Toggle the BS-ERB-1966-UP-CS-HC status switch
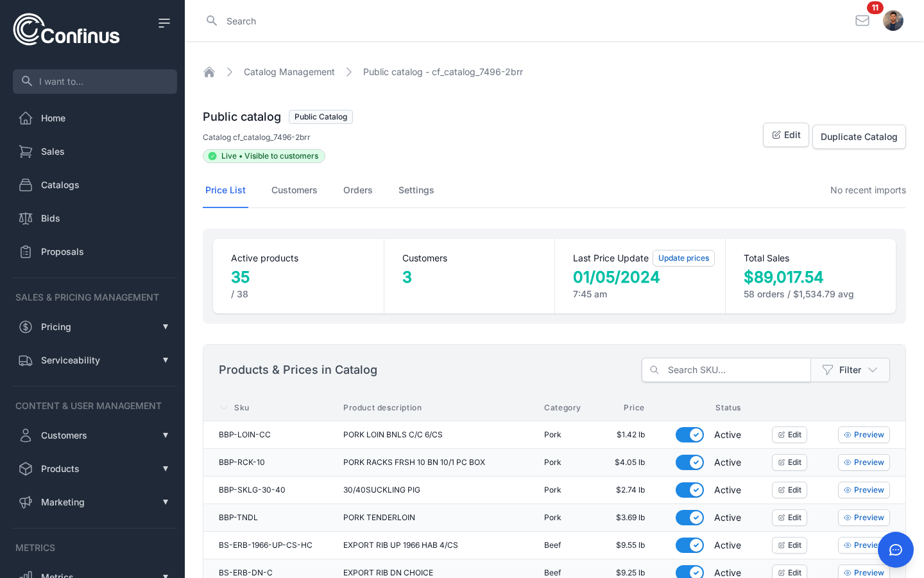924x578 pixels. pyautogui.click(x=690, y=545)
